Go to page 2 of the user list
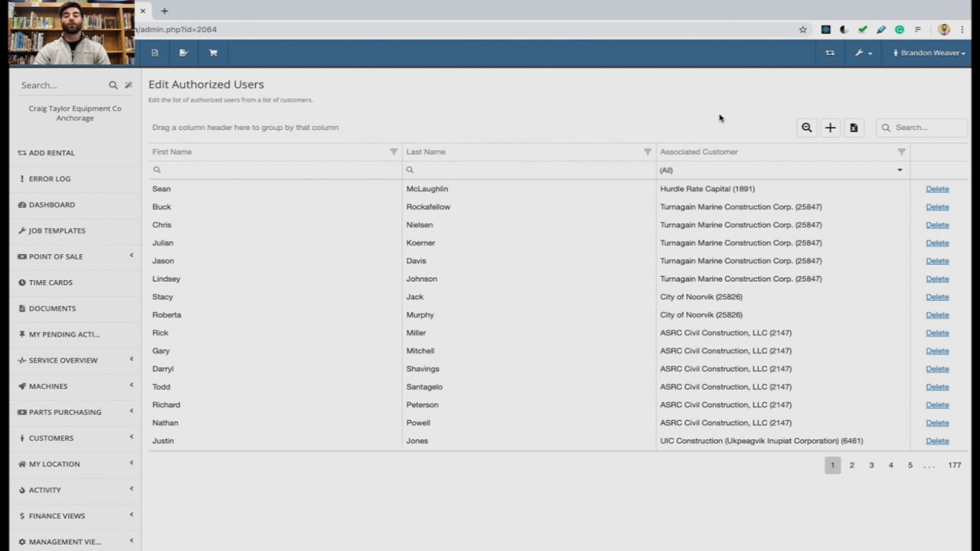The height and width of the screenshot is (551, 980). click(x=851, y=465)
